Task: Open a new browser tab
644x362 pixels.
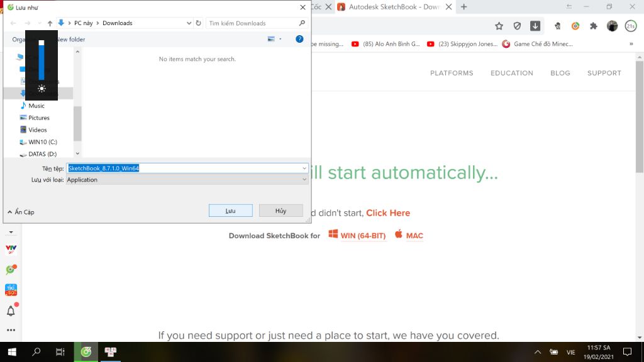Action: coord(464,7)
